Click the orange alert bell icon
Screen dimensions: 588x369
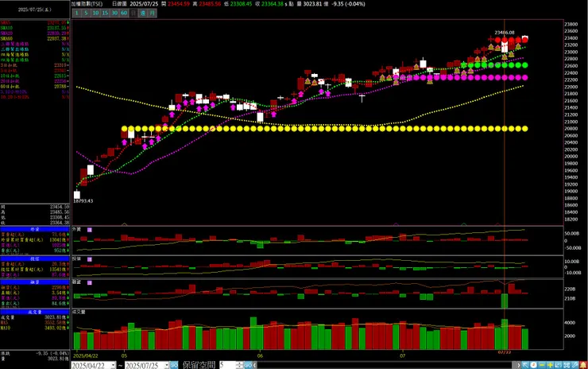583,365
